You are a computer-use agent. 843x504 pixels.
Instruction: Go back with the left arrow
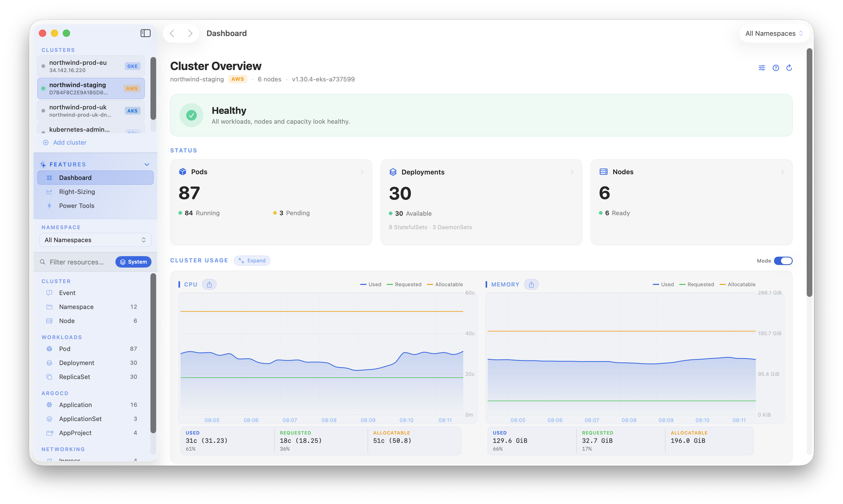(172, 33)
